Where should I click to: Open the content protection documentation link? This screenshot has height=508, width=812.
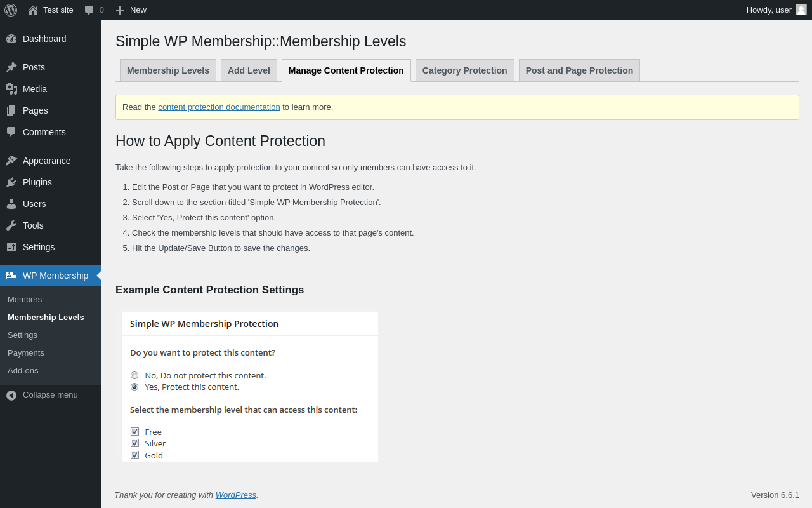[x=219, y=107]
